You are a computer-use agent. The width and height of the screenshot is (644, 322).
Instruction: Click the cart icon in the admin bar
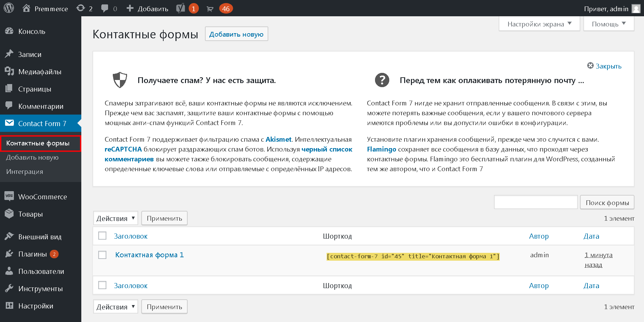click(x=210, y=9)
